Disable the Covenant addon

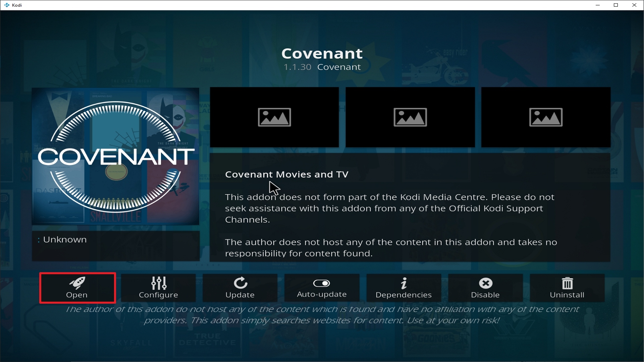pos(485,288)
